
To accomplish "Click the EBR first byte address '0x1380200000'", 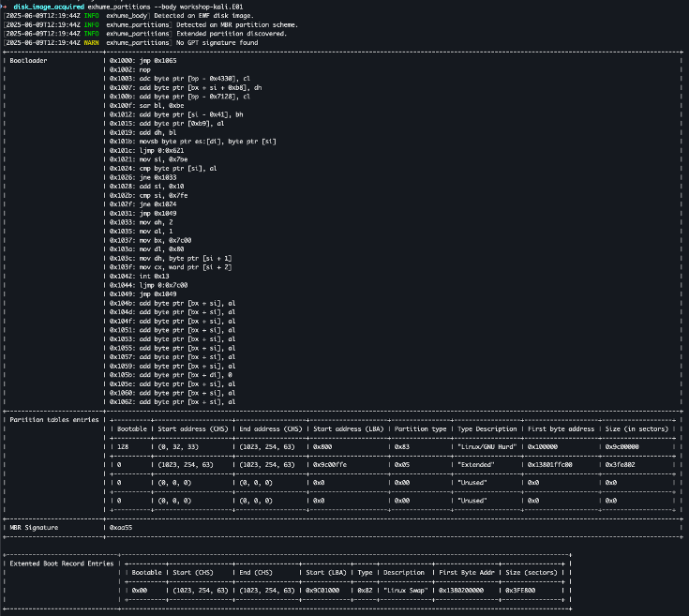I will pyautogui.click(x=461, y=591).
